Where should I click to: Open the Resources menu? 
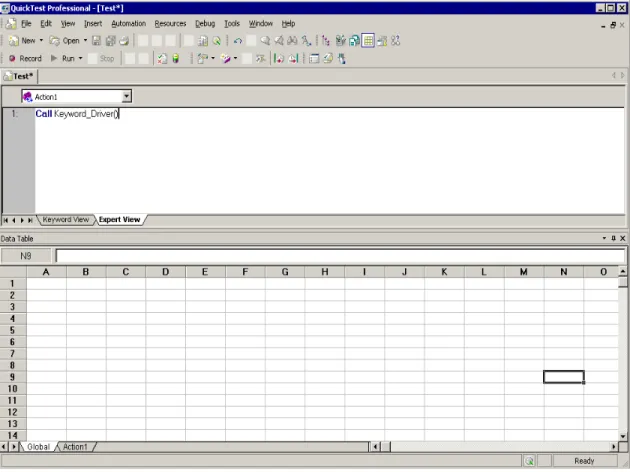coord(170,24)
